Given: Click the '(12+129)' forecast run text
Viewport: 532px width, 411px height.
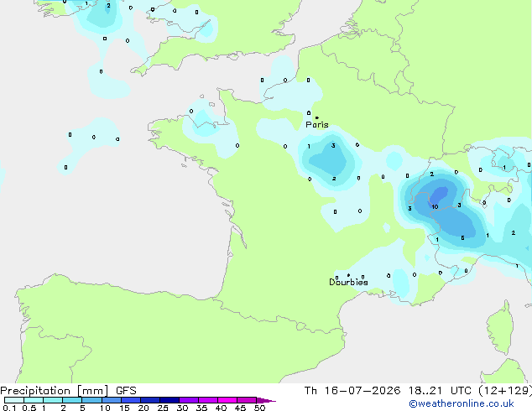Looking at the screenshot, I should (505, 391).
